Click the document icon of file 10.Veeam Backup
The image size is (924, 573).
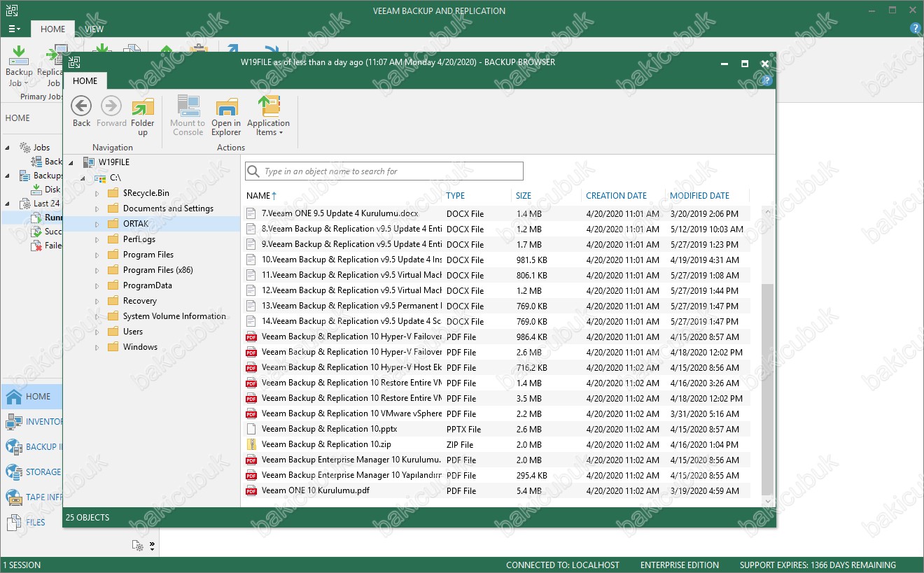(x=251, y=260)
